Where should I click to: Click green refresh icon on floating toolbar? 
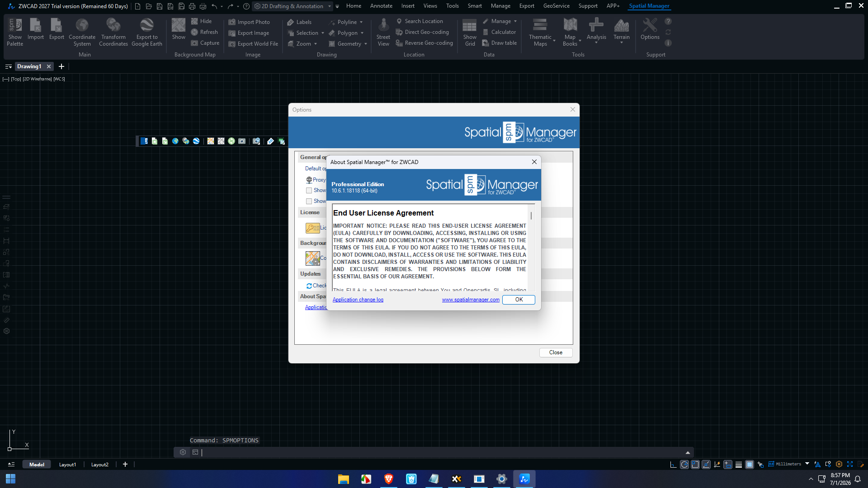(231, 141)
